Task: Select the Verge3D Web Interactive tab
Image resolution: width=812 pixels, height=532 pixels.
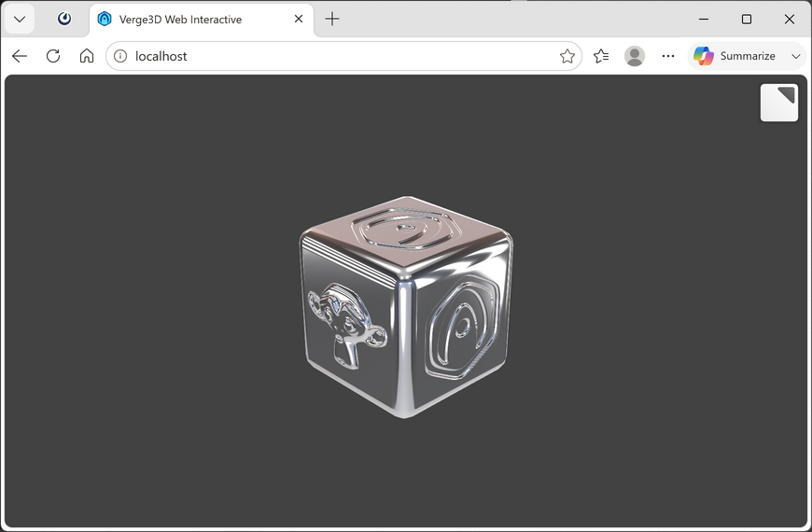Action: tap(202, 20)
